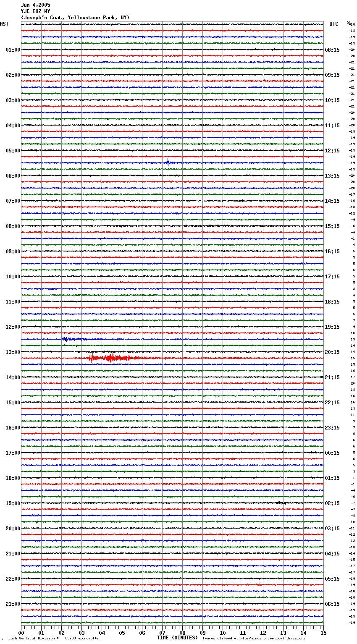357x644 pixels.
Task: Select the 08:00 MST time label
Action: (13, 226)
